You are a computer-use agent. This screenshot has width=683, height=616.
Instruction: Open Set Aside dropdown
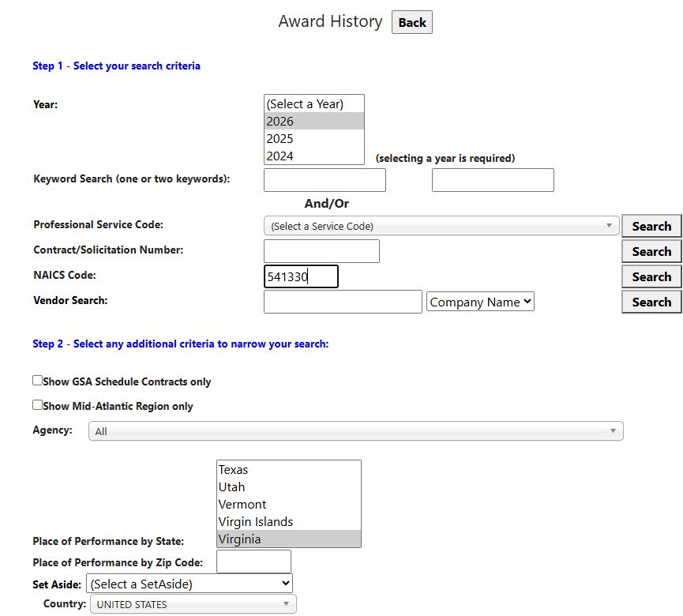coord(190,584)
